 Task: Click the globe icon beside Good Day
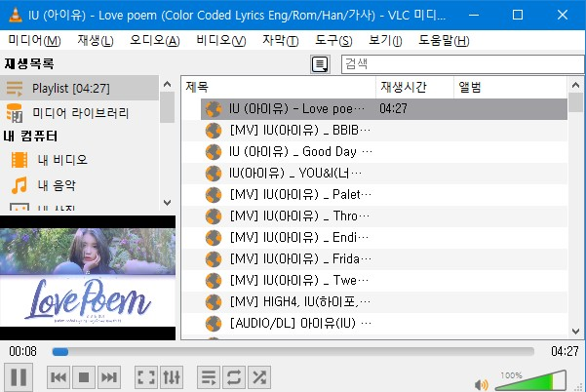214,152
